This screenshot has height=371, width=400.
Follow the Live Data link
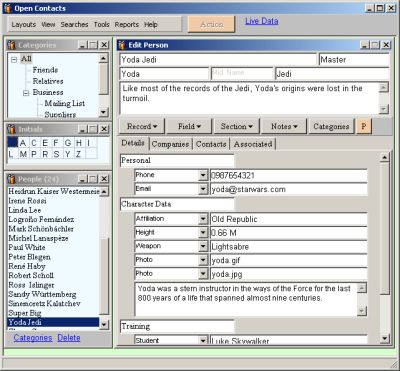(x=262, y=21)
